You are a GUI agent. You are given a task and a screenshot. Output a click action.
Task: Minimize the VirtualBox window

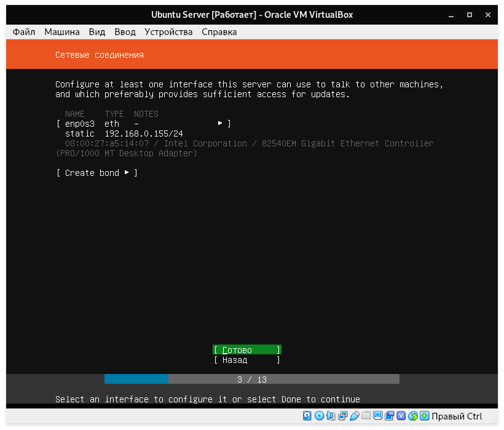(x=451, y=15)
